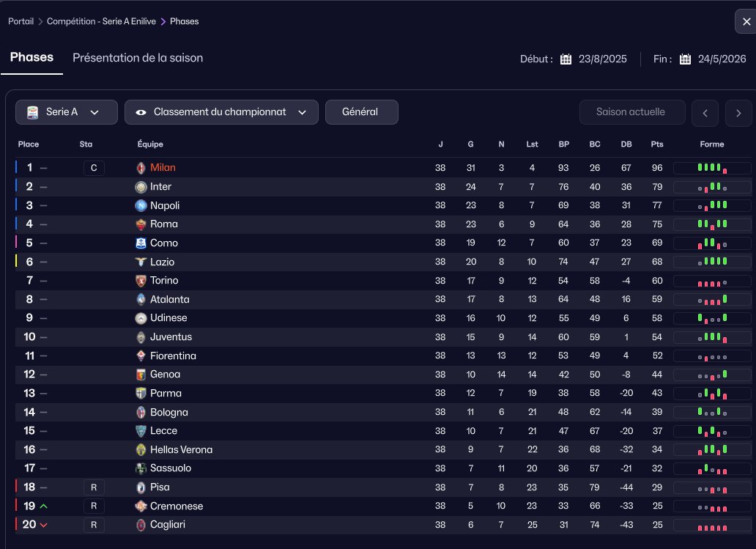Click the Roma club crest icon
Viewport: 756px width, 549px height.
tap(141, 224)
